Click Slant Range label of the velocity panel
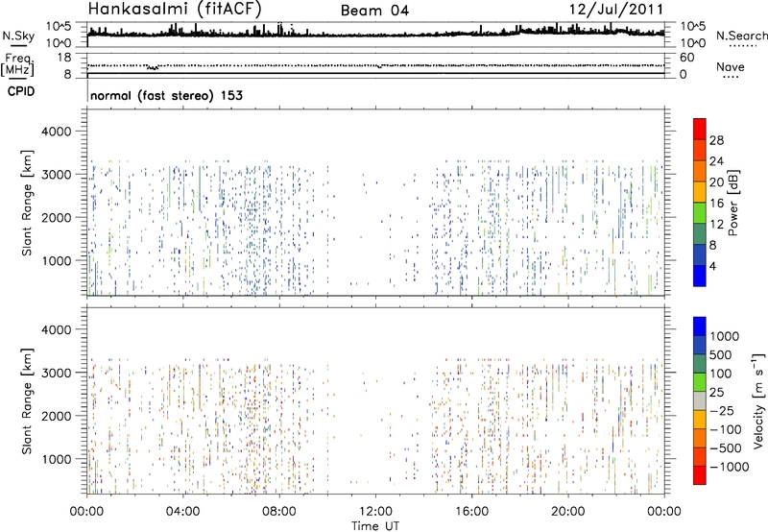This screenshot has width=768, height=532. [27, 401]
